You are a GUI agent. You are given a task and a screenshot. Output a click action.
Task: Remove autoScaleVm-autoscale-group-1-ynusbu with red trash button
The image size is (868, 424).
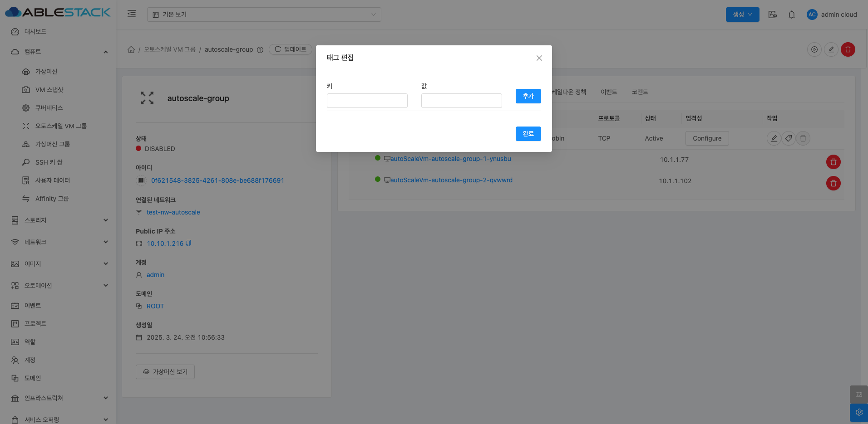click(833, 162)
